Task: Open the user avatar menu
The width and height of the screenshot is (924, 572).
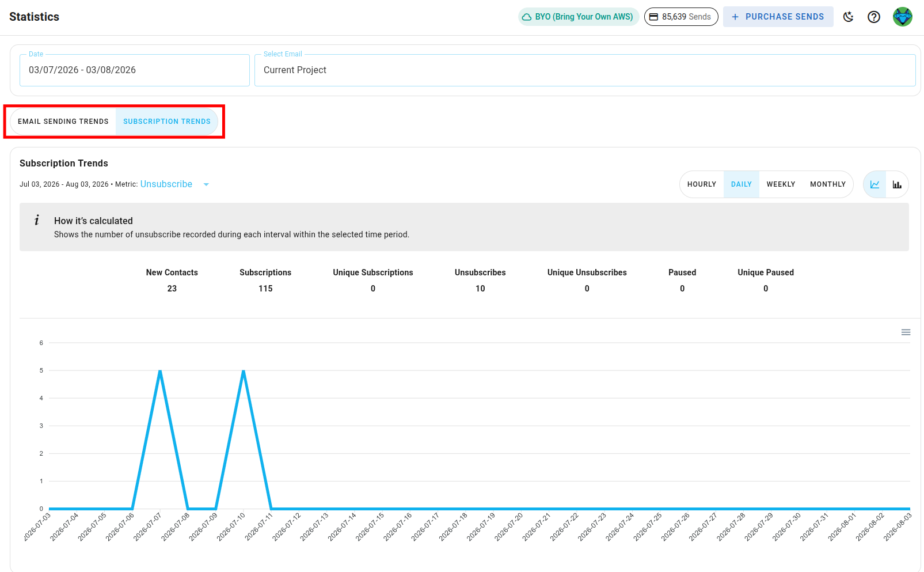Action: pos(902,17)
